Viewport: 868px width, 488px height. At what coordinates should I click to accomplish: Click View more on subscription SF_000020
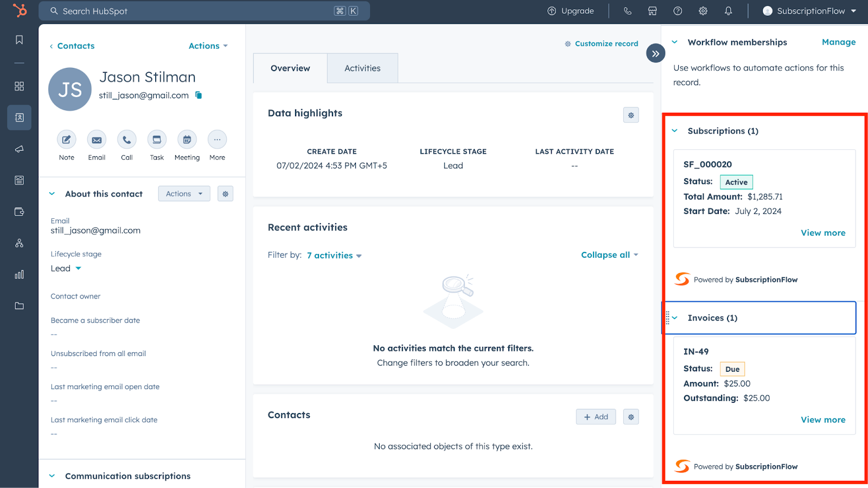[823, 233]
